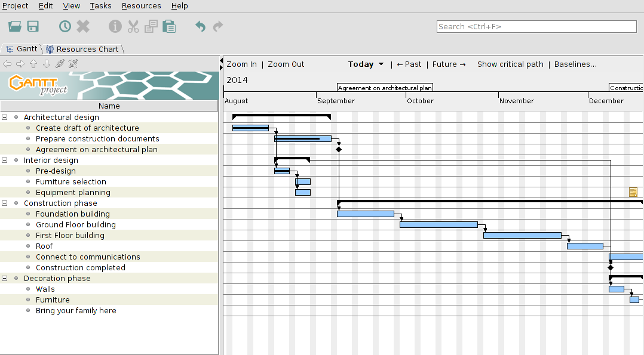Open the Resources menu
Image resolution: width=644 pixels, height=355 pixels.
pyautogui.click(x=141, y=6)
